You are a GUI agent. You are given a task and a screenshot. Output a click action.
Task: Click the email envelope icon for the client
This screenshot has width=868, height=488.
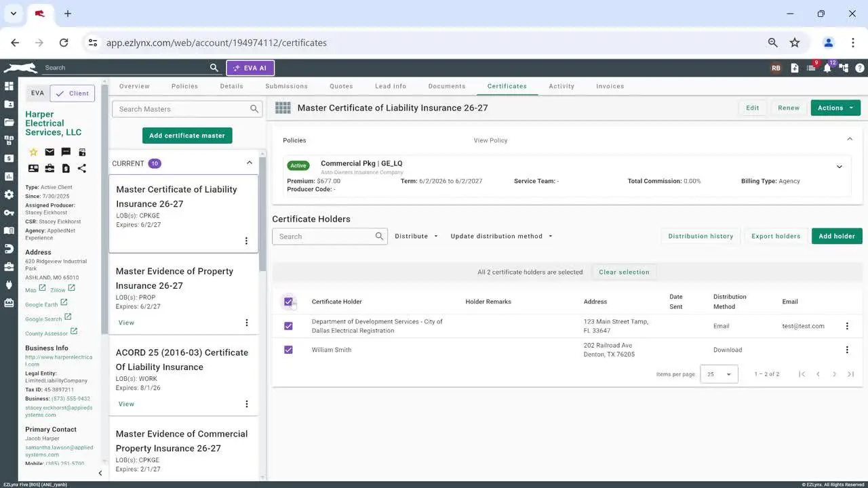pyautogui.click(x=50, y=152)
